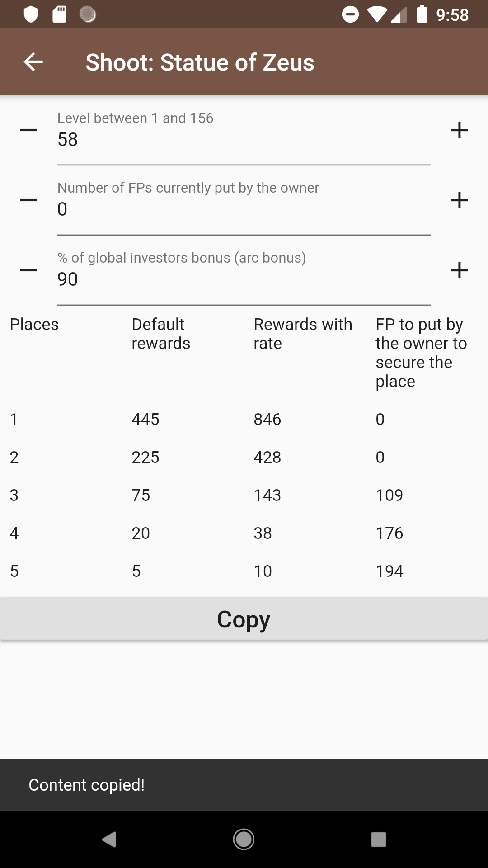
Task: Tap the back arrow in header
Action: pos(33,62)
